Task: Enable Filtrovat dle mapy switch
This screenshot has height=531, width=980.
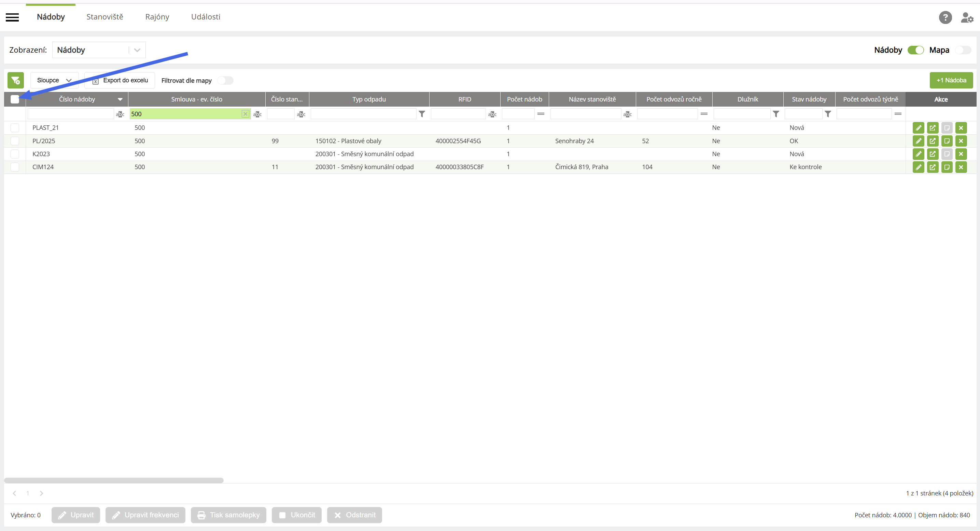Action: 225,81
